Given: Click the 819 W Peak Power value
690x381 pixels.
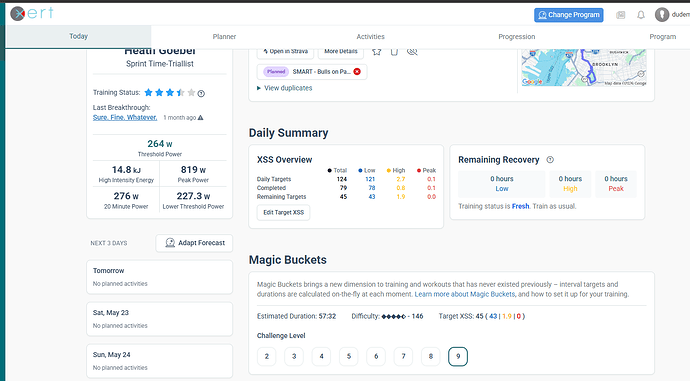Looking at the screenshot, I should tap(193, 170).
